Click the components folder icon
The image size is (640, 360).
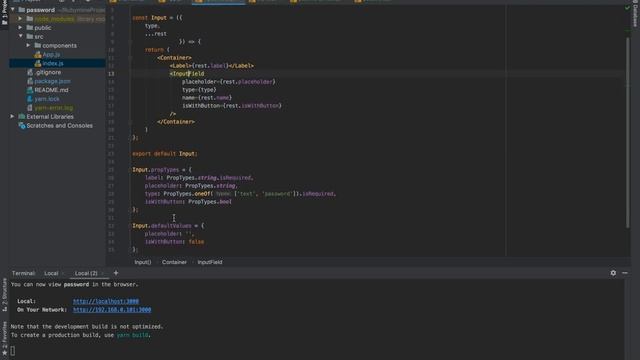tap(38, 45)
